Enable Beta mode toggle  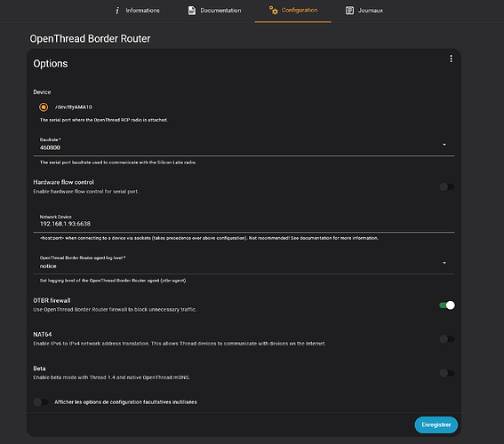click(446, 373)
